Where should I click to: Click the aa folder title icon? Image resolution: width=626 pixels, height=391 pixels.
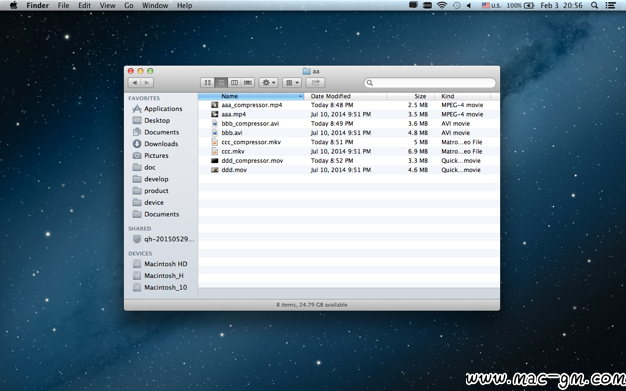306,71
